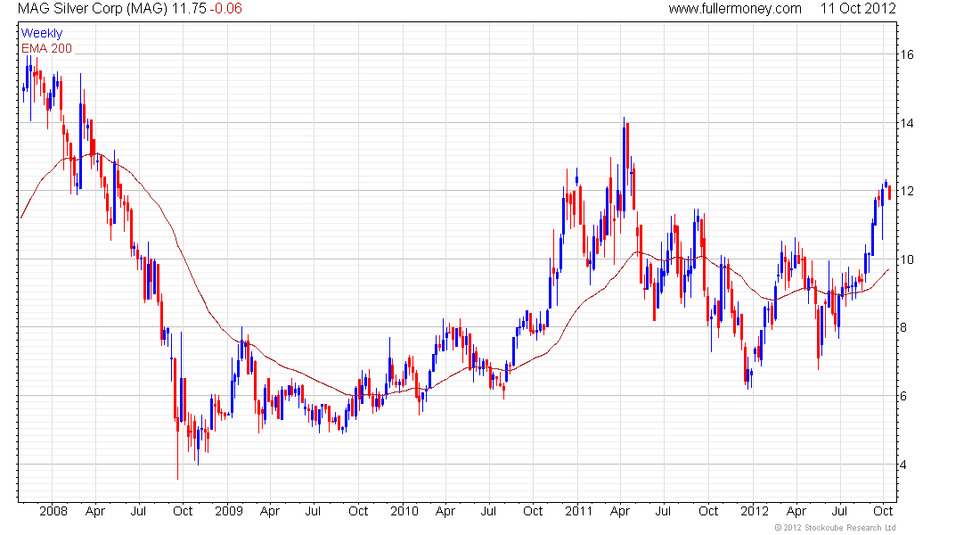This screenshot has width=980, height=535.
Task: Click the 16 price axis label
Action: tap(906, 54)
